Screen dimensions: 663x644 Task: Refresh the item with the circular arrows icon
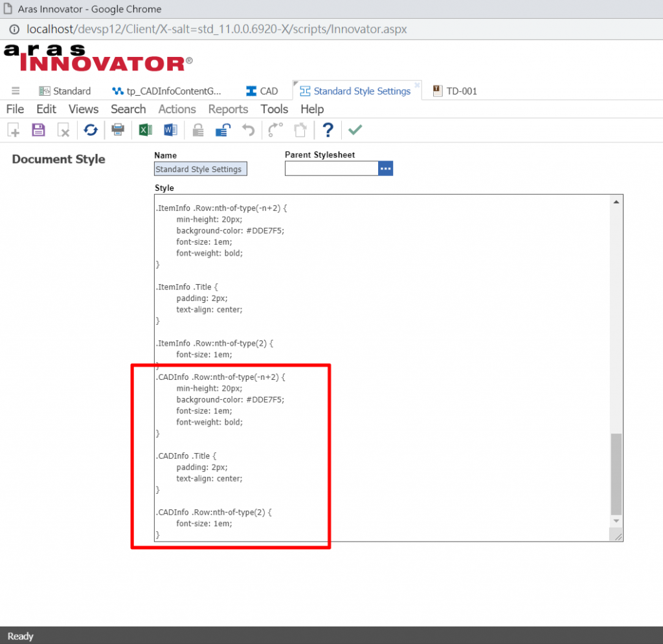91,129
